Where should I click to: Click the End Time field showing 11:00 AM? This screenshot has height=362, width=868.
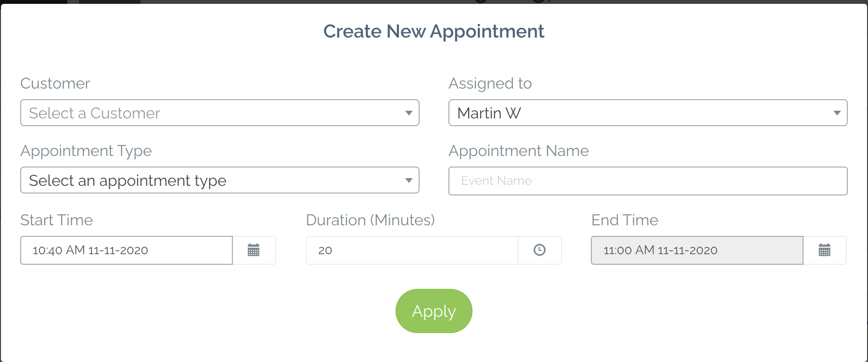697,250
